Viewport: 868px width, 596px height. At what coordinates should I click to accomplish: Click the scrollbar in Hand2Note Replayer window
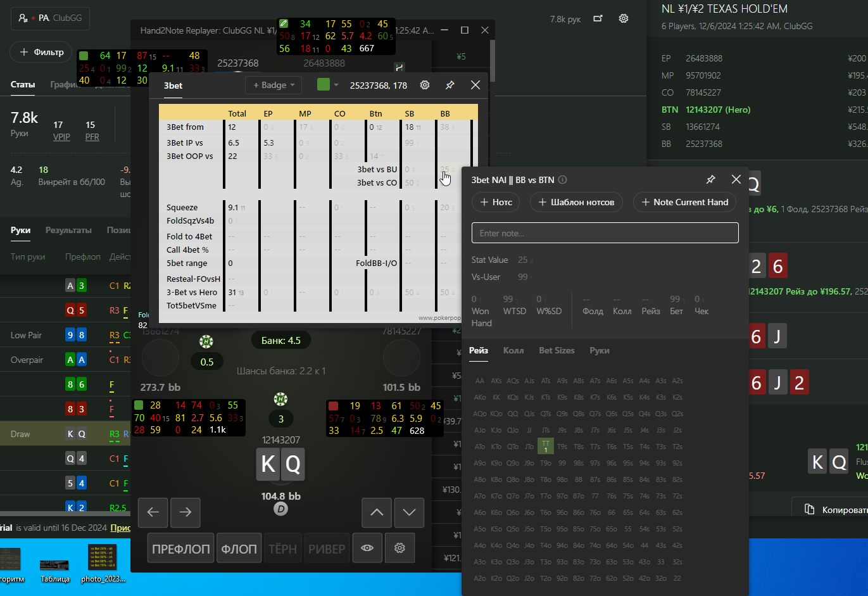(x=493, y=60)
